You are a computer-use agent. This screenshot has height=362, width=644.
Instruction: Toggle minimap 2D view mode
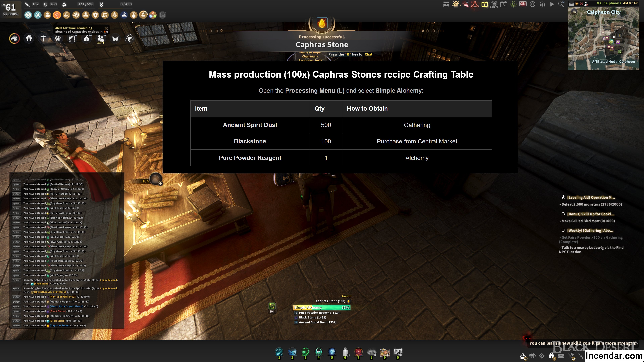click(574, 12)
